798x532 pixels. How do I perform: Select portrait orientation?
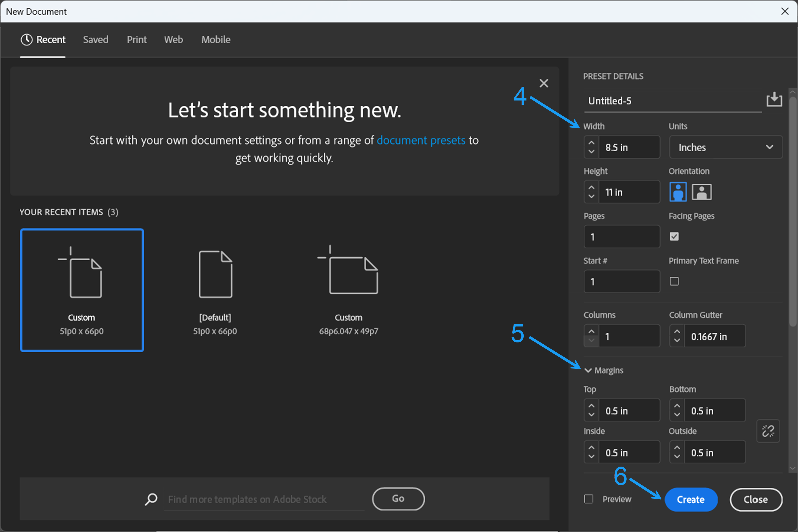678,191
